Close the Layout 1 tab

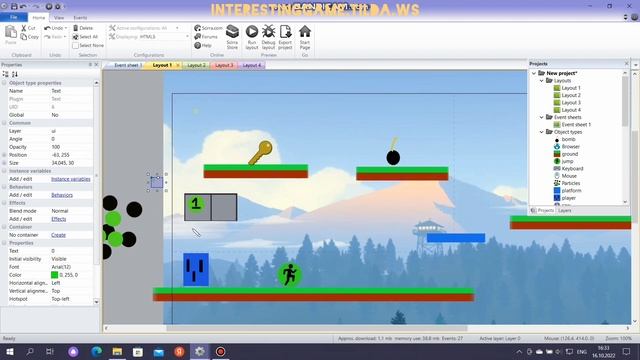click(178, 65)
